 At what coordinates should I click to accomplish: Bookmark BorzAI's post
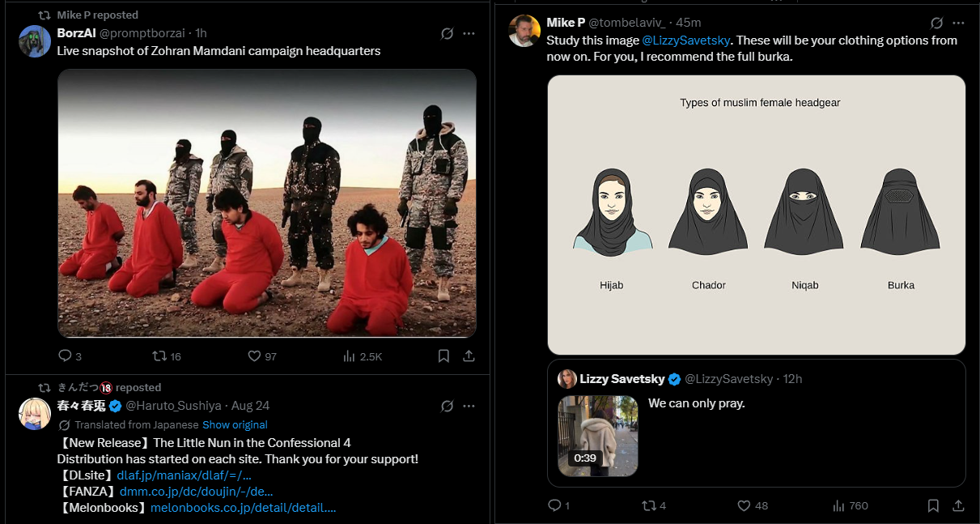click(x=443, y=356)
